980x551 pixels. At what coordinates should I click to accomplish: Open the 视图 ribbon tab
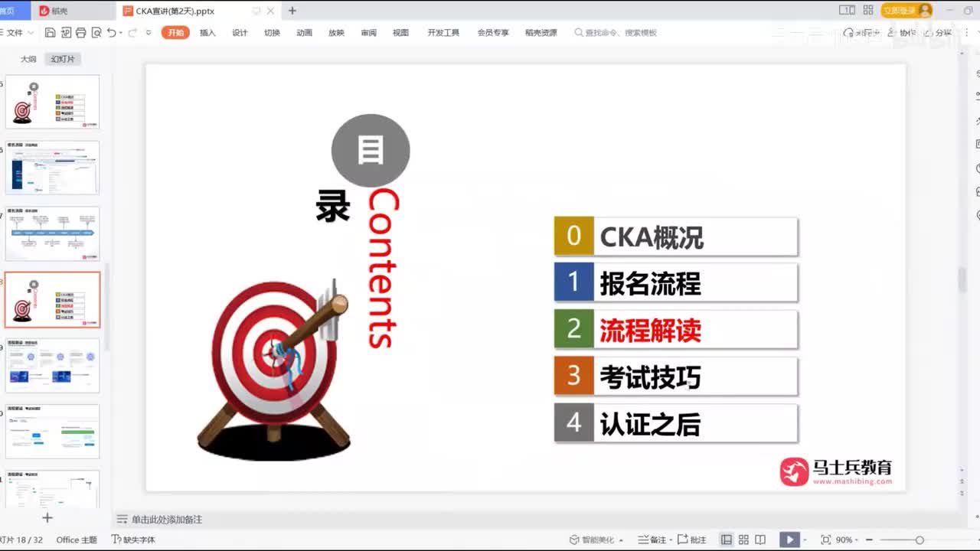(x=400, y=33)
